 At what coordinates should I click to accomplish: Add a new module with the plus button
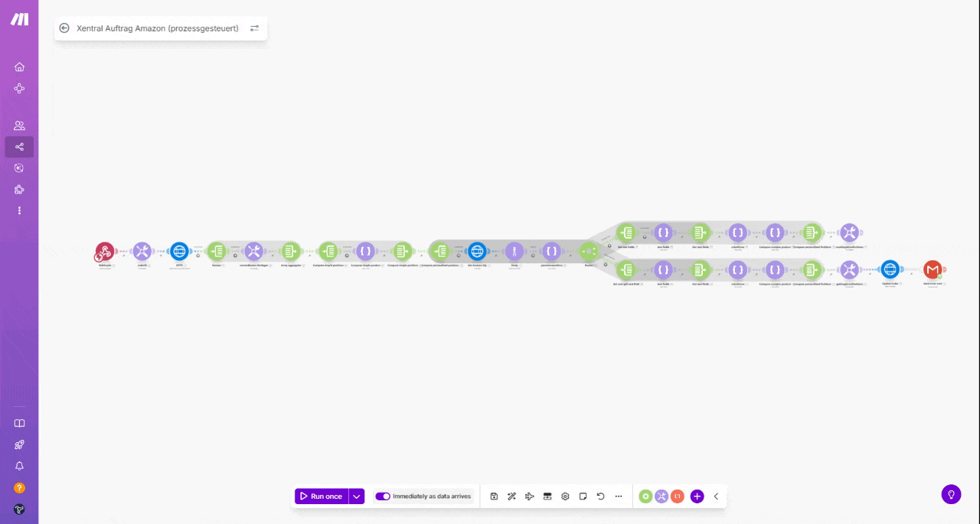click(697, 496)
